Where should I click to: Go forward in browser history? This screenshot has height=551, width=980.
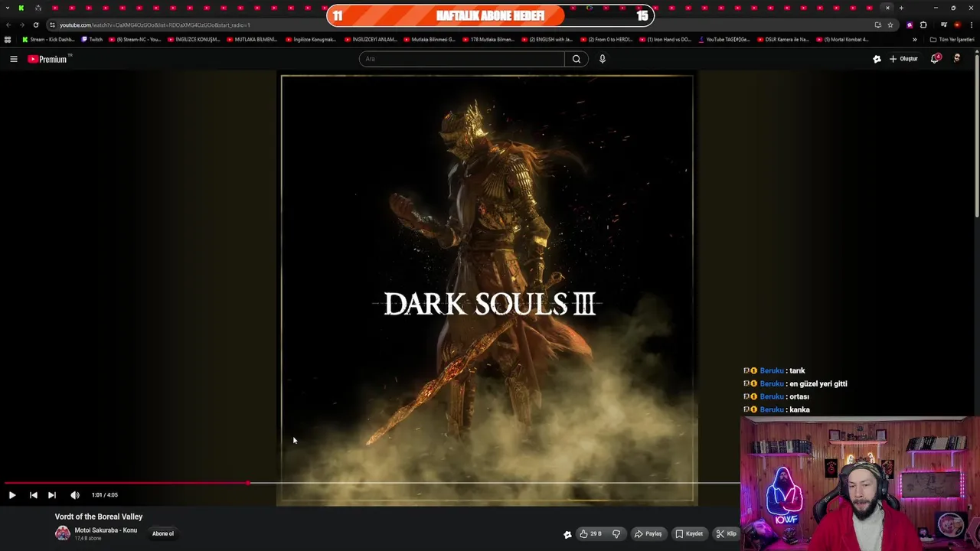(21, 24)
